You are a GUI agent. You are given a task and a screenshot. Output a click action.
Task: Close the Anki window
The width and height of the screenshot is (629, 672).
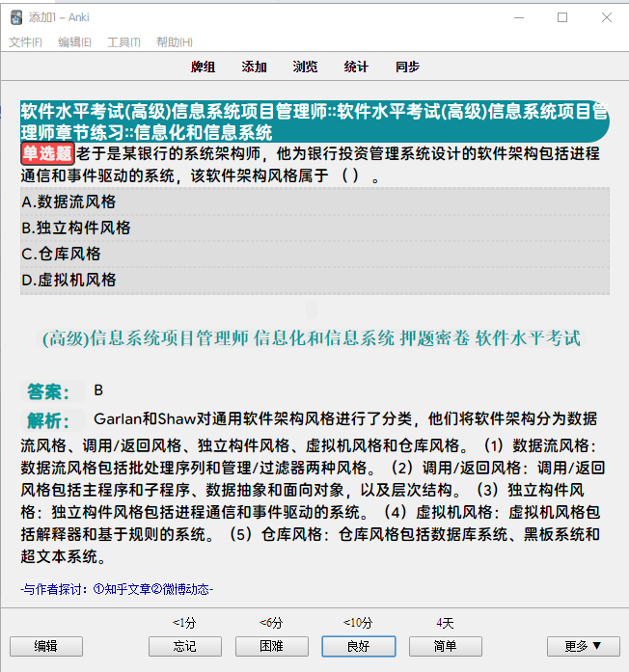pyautogui.click(x=606, y=17)
